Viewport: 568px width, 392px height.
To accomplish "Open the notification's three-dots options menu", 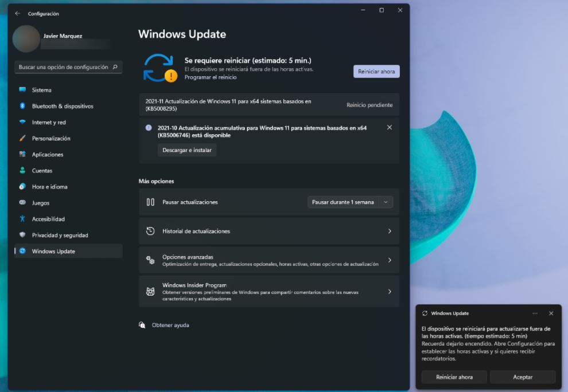I will (x=535, y=313).
